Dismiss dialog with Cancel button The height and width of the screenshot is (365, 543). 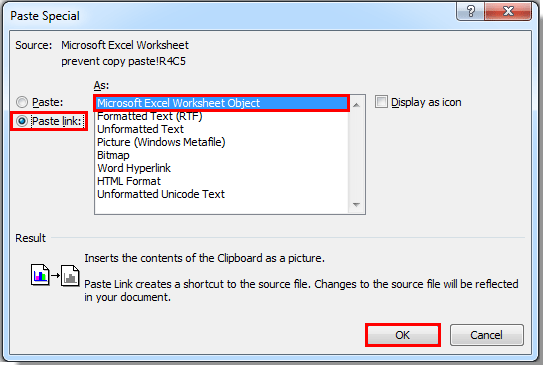[487, 335]
